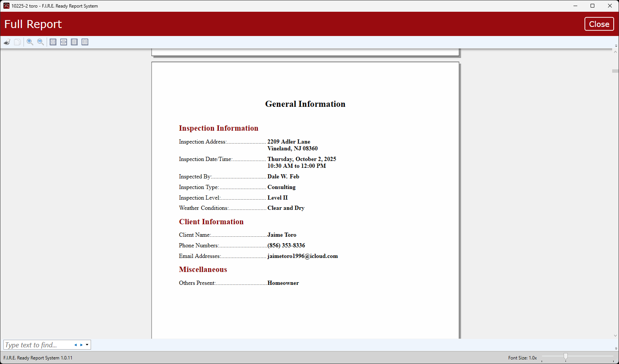Viewport: 619px width, 364px height.
Task: Find the next search match
Action: coord(81,345)
